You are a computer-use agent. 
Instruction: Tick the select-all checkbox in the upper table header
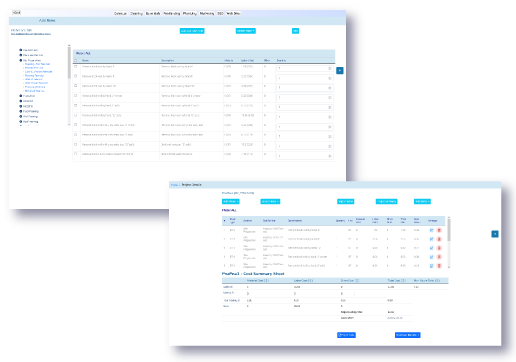coord(76,60)
